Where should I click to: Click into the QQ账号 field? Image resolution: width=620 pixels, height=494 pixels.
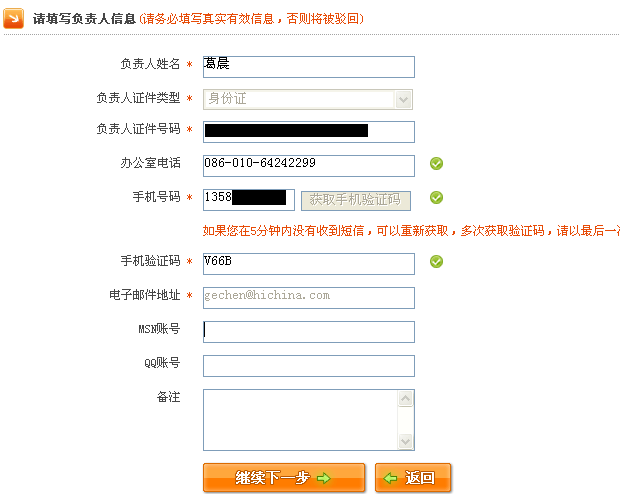click(308, 366)
